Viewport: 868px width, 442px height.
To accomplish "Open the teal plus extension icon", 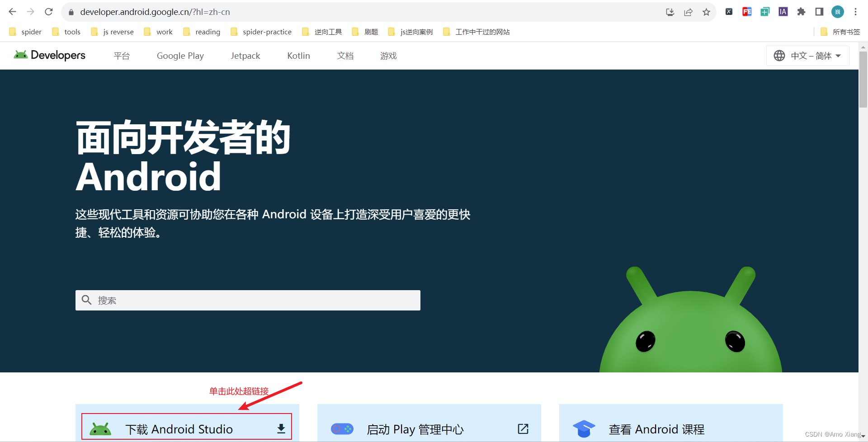I will [x=765, y=12].
